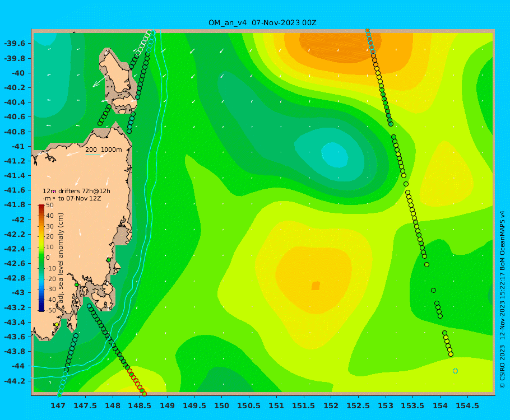The height and width of the screenshot is (420, 510).
Task: Click longitude axis label 148
Action: (x=113, y=405)
